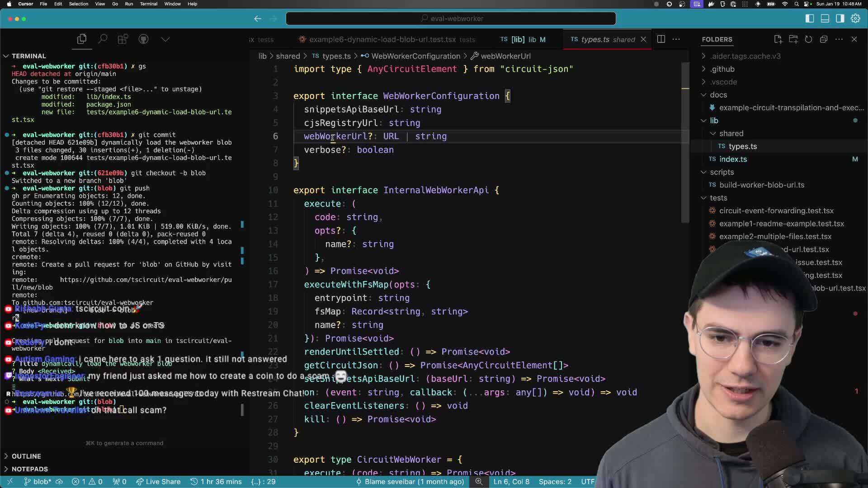
Task: Collapse the tests folder
Action: pyautogui.click(x=718, y=198)
